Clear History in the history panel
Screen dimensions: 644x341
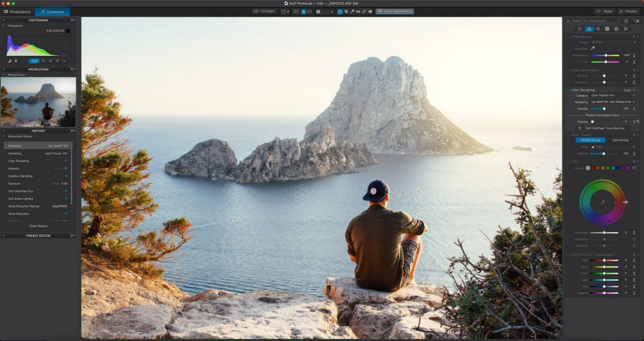click(38, 226)
